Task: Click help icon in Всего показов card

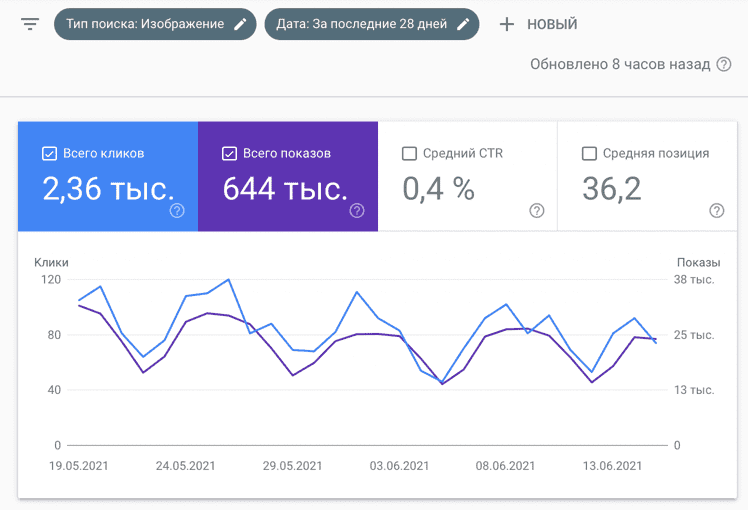Action: click(x=357, y=210)
